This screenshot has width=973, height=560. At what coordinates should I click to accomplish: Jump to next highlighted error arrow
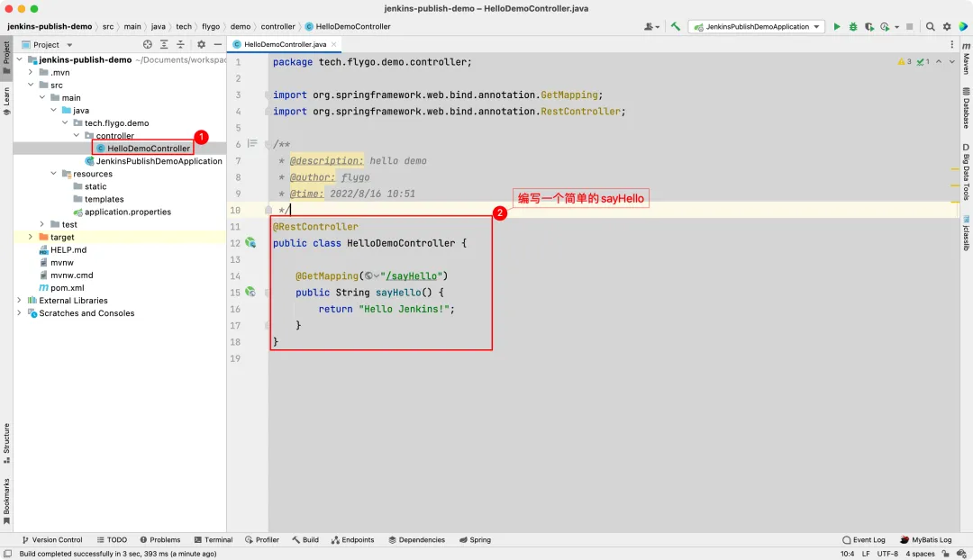click(952, 61)
